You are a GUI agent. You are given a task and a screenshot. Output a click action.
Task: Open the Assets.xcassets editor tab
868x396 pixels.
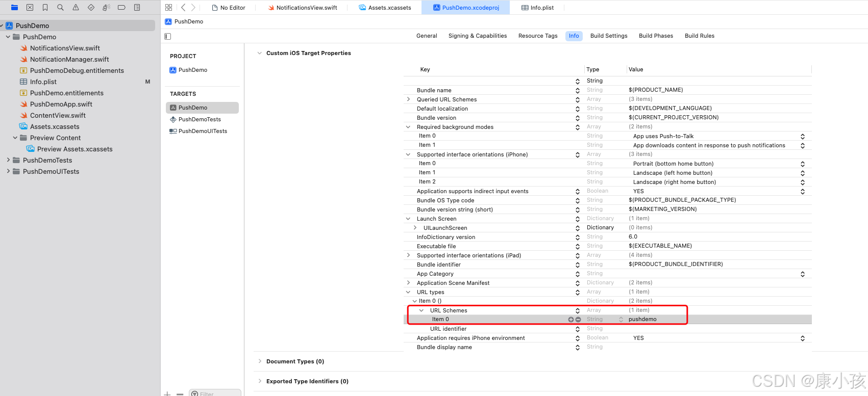click(x=385, y=8)
